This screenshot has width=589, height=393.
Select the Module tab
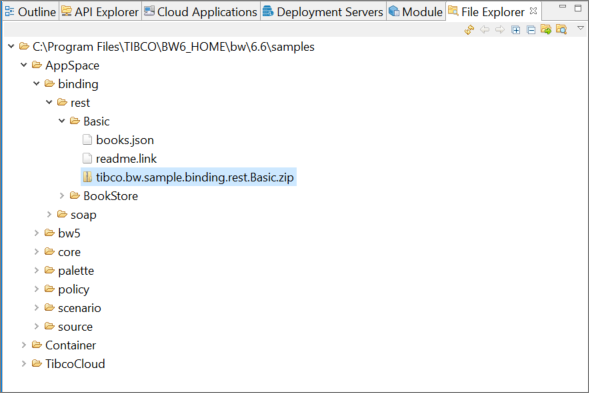pyautogui.click(x=416, y=12)
